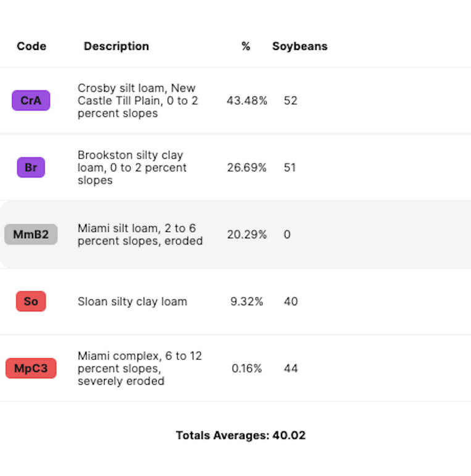Click the red So soil code badge
The width and height of the screenshot is (471, 476).
pos(31,301)
